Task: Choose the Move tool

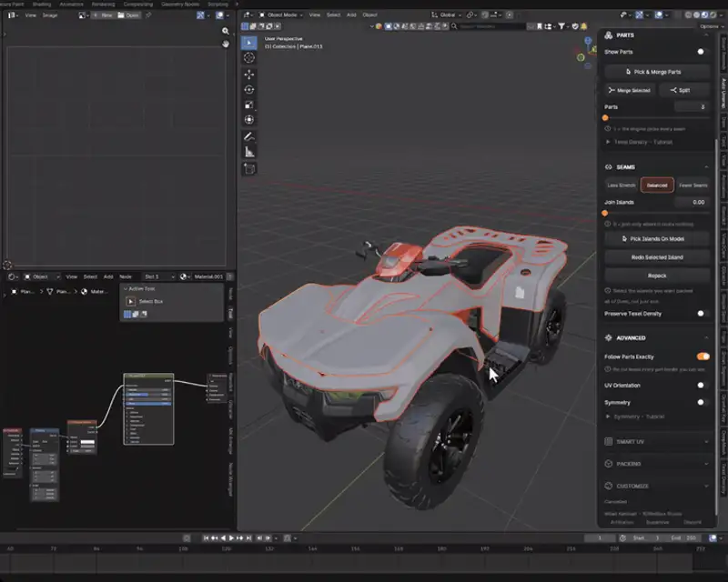Action: (x=249, y=75)
